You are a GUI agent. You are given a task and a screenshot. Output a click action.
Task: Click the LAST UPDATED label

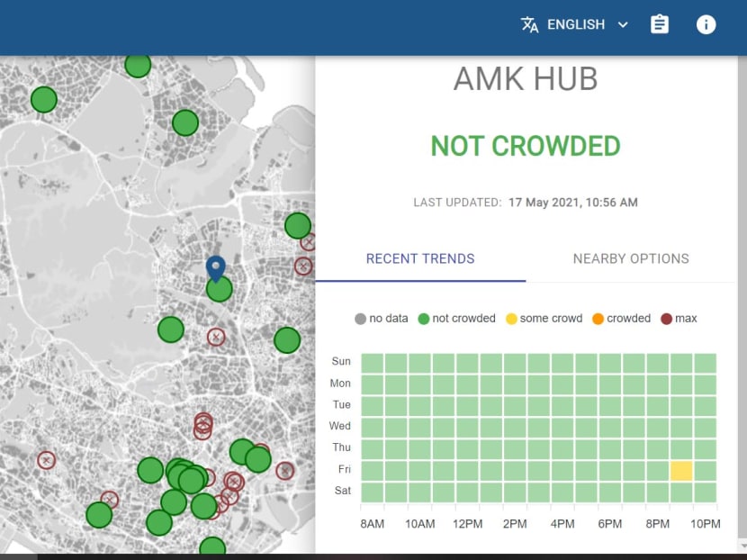457,203
